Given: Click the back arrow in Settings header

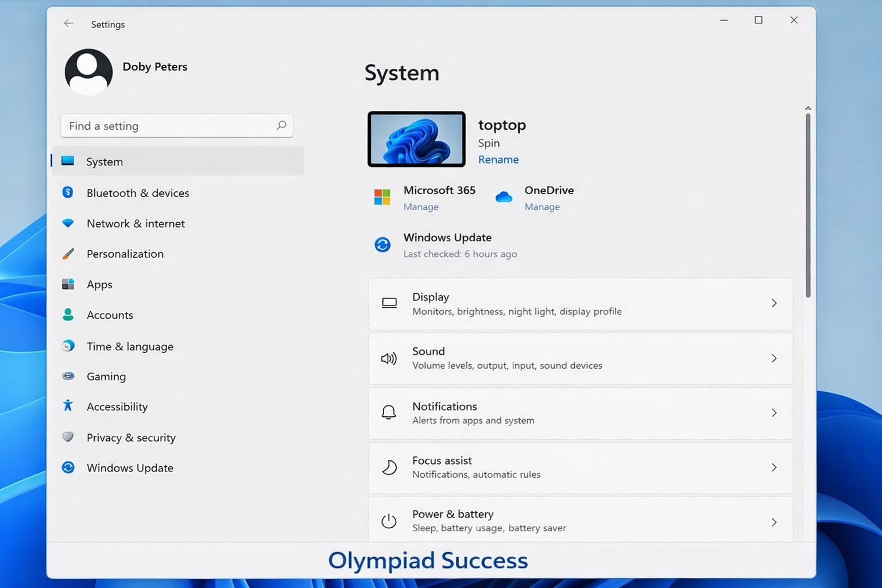Looking at the screenshot, I should (x=69, y=24).
